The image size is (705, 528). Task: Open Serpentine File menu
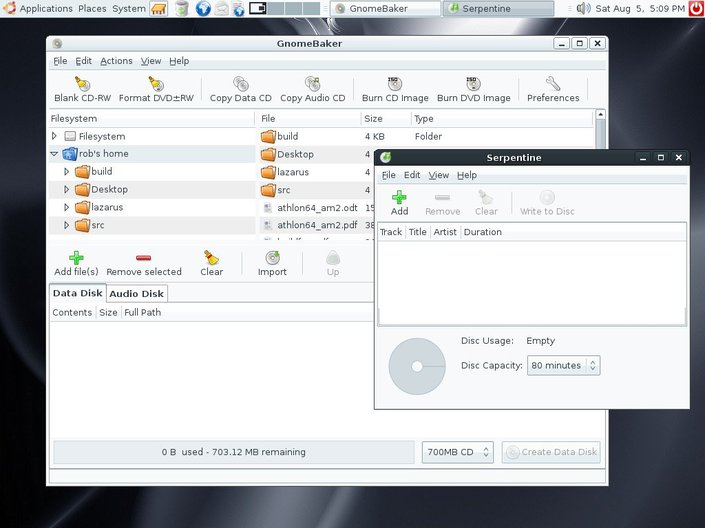(x=389, y=175)
